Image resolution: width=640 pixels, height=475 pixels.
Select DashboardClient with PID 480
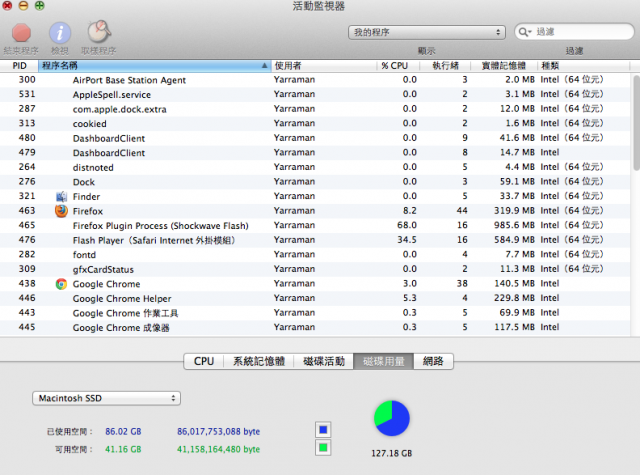[x=315, y=138]
